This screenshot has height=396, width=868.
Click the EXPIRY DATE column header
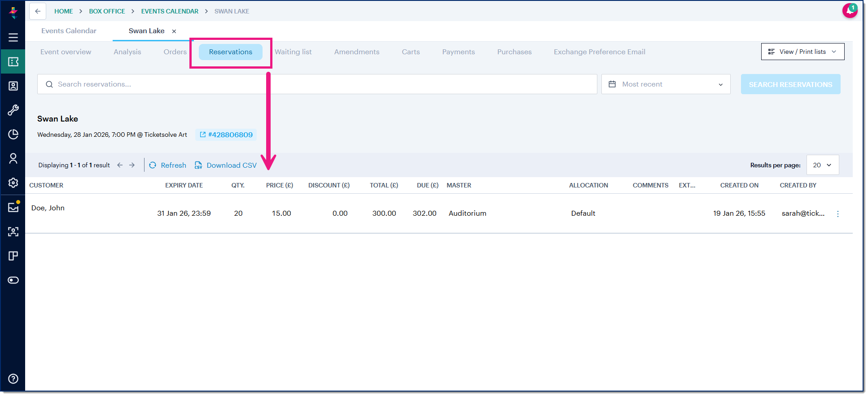tap(184, 185)
